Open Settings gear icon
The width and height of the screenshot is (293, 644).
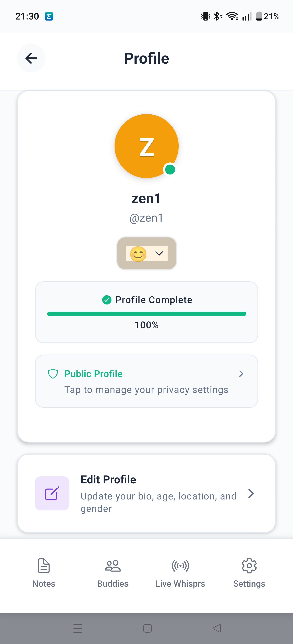click(249, 566)
